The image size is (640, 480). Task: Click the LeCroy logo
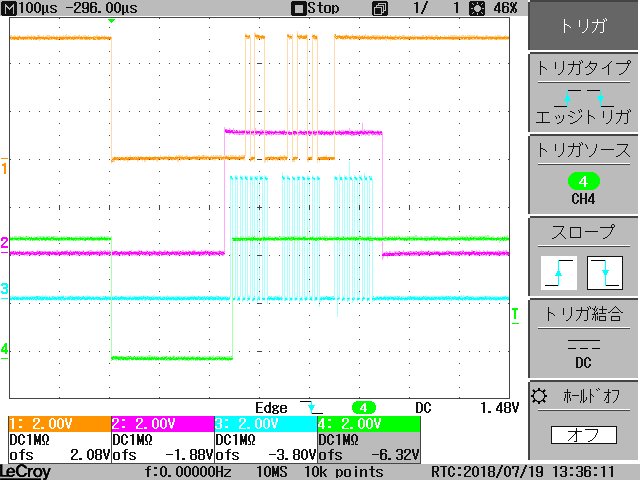coord(26,472)
